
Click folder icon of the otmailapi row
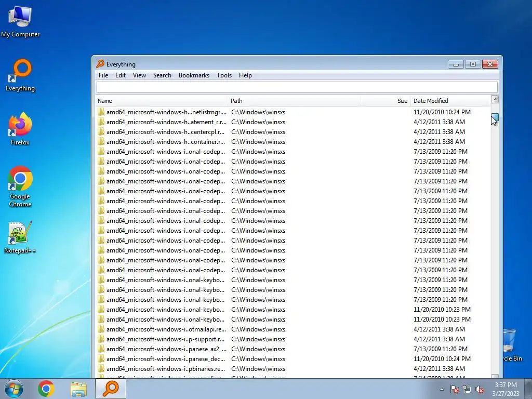[101, 329]
